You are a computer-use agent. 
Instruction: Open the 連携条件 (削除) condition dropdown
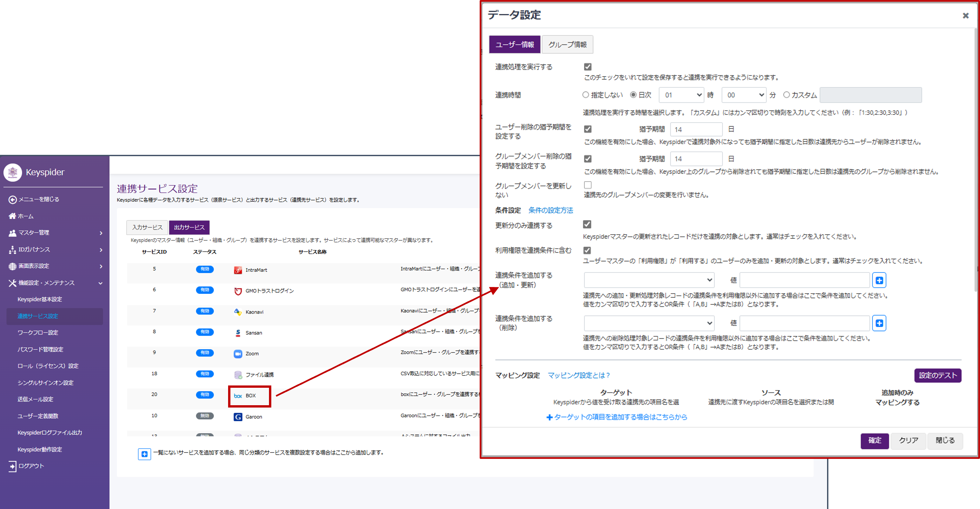tap(649, 323)
